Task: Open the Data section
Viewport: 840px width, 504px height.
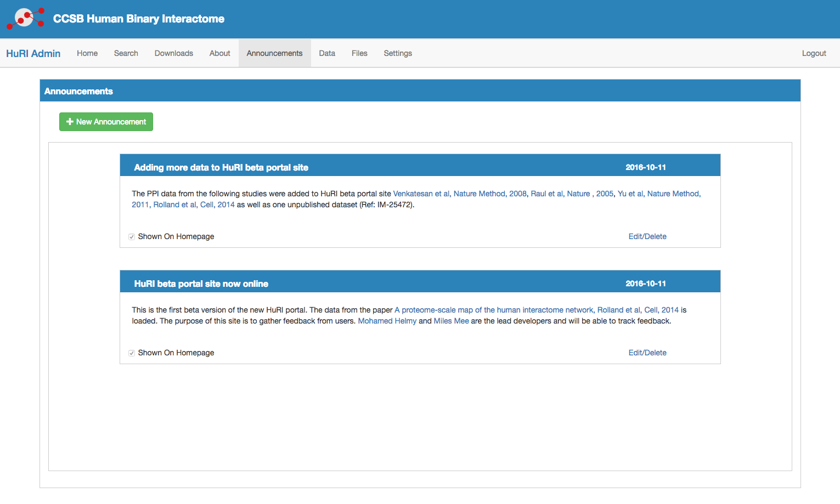Action: pyautogui.click(x=327, y=53)
